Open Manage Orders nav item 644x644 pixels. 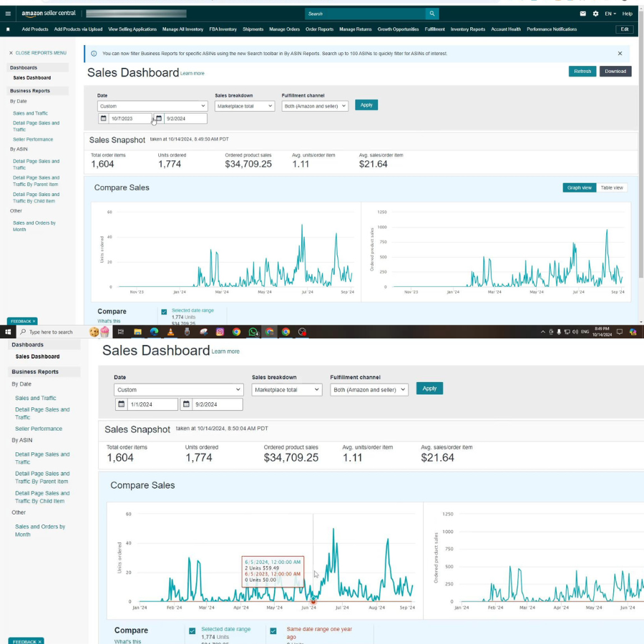point(284,29)
